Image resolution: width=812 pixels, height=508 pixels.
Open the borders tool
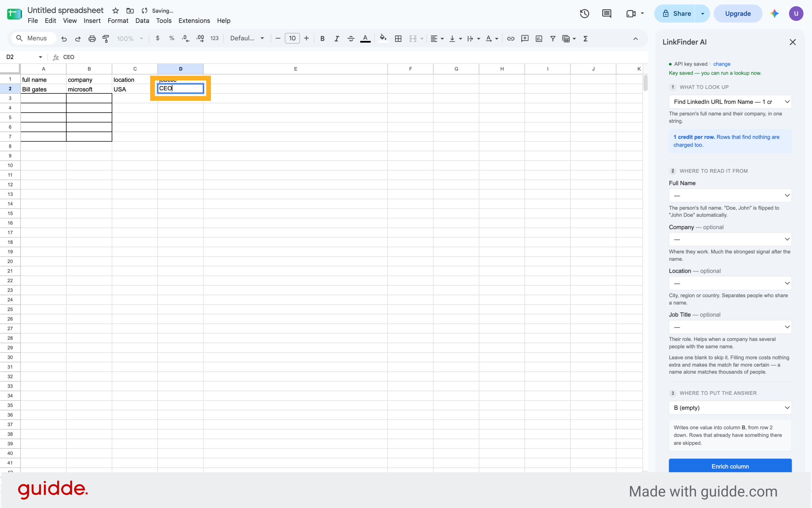click(398, 39)
